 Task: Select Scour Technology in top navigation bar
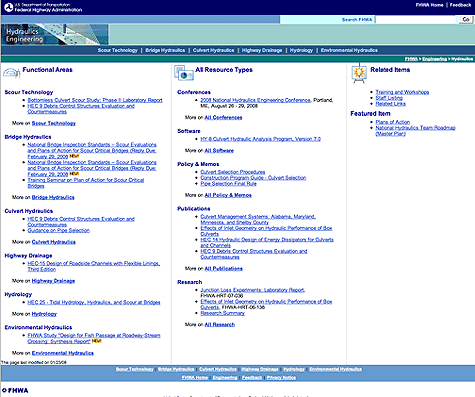click(x=117, y=50)
